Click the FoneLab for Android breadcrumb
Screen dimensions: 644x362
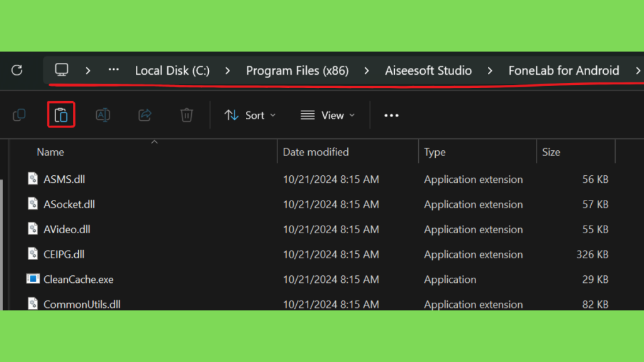click(x=563, y=70)
